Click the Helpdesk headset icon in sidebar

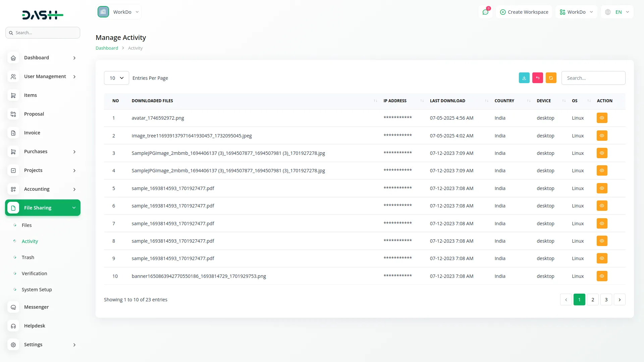(x=13, y=326)
